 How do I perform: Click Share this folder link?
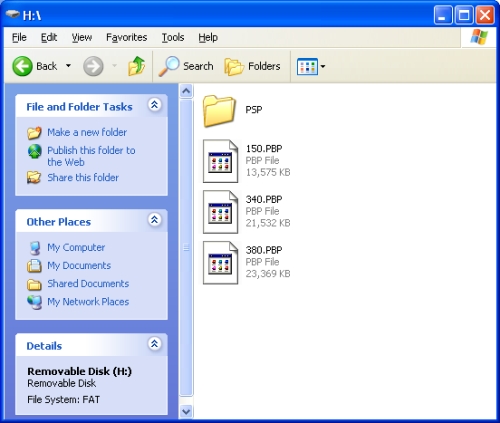pyautogui.click(x=83, y=177)
